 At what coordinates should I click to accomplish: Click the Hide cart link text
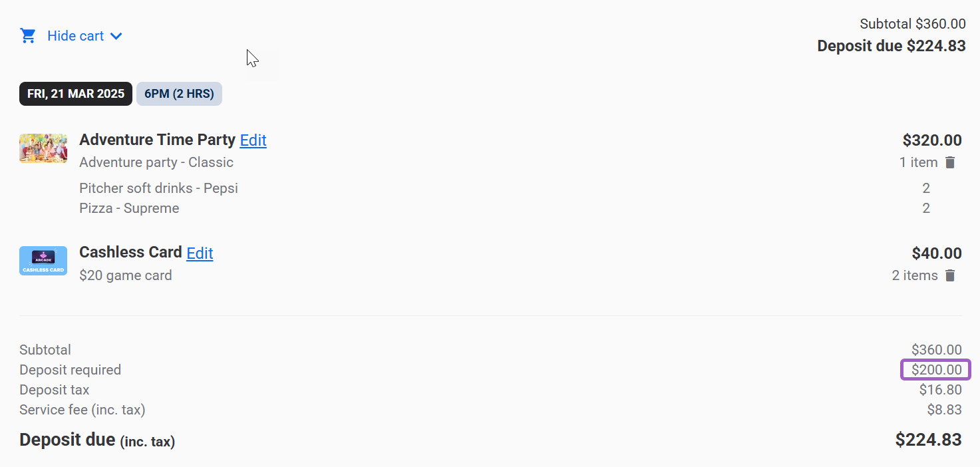tap(75, 36)
